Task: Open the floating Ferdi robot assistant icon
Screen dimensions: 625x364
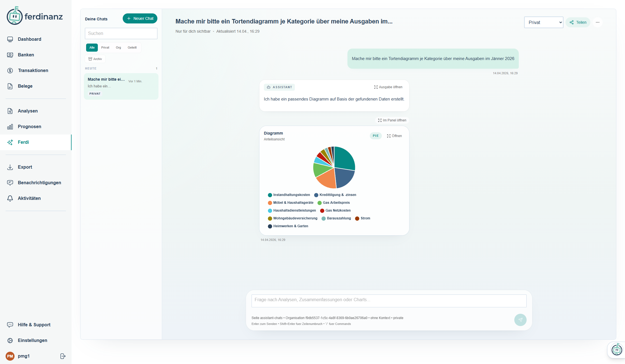Action: (x=616, y=349)
